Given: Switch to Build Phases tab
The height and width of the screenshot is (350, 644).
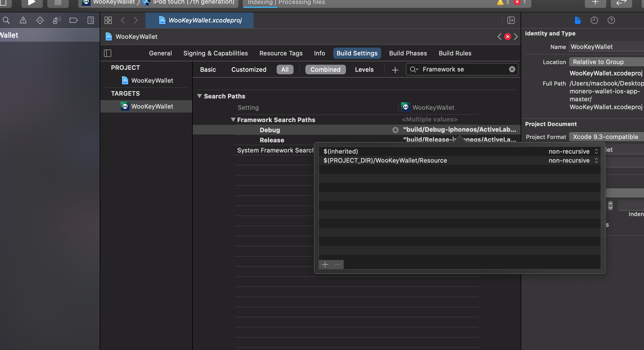Looking at the screenshot, I should 408,53.
